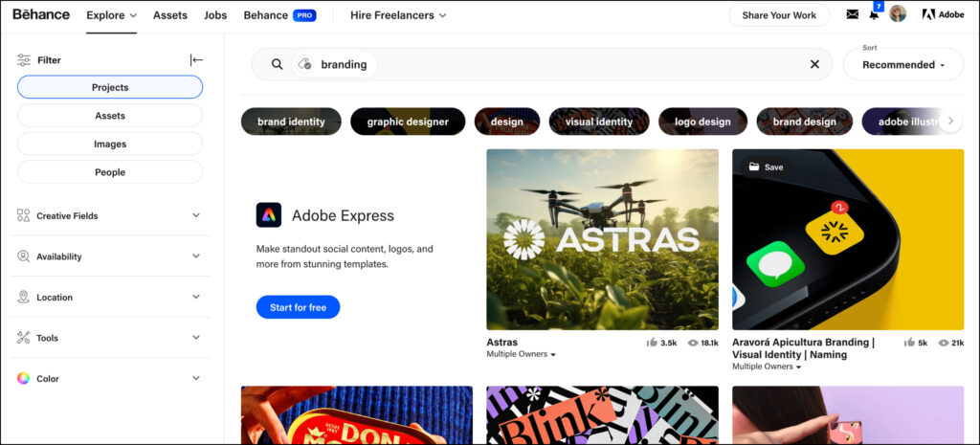Select the graphic designer tag

(408, 122)
